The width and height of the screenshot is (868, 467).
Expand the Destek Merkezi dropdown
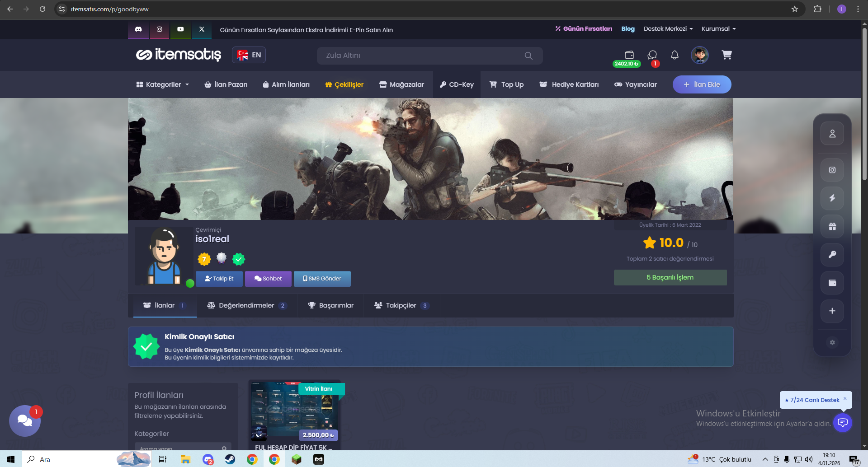tap(668, 29)
